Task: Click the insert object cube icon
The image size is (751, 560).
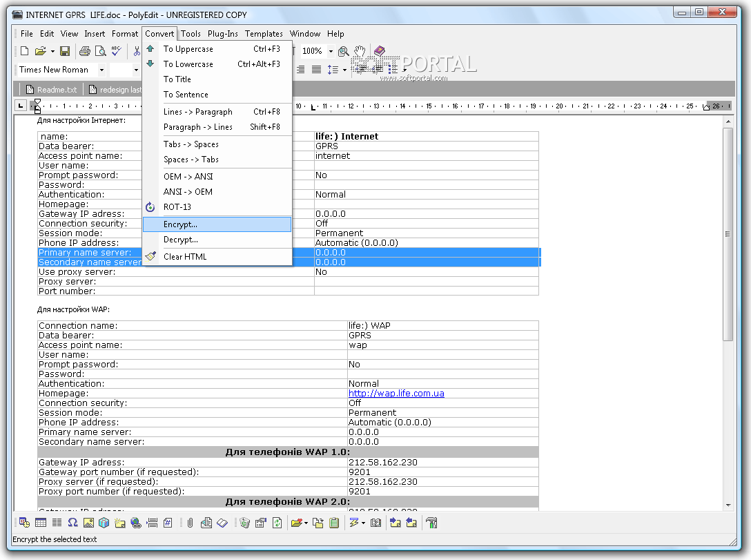Action: pos(104,523)
